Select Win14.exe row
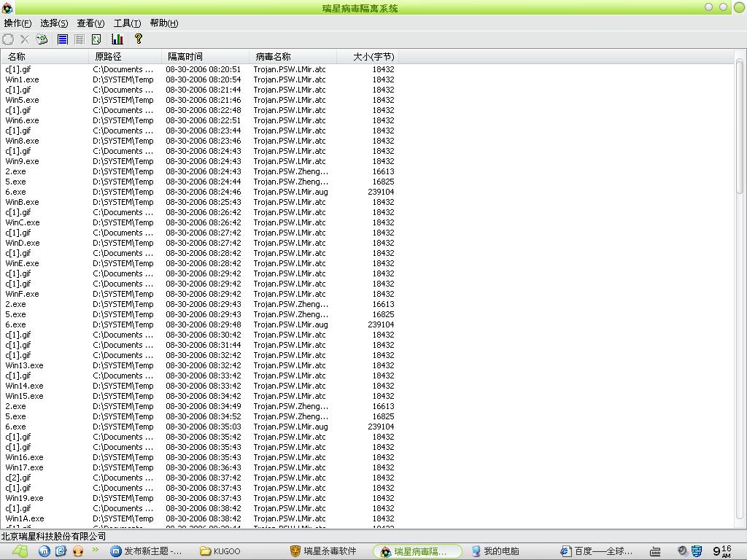 (200, 386)
